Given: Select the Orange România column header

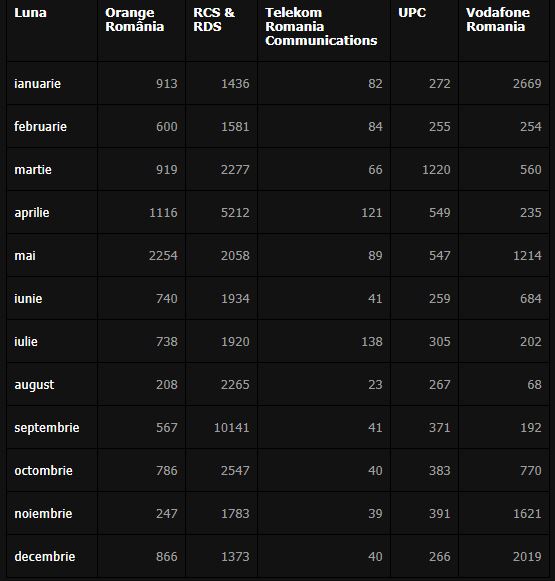Looking at the screenshot, I should [x=134, y=20].
